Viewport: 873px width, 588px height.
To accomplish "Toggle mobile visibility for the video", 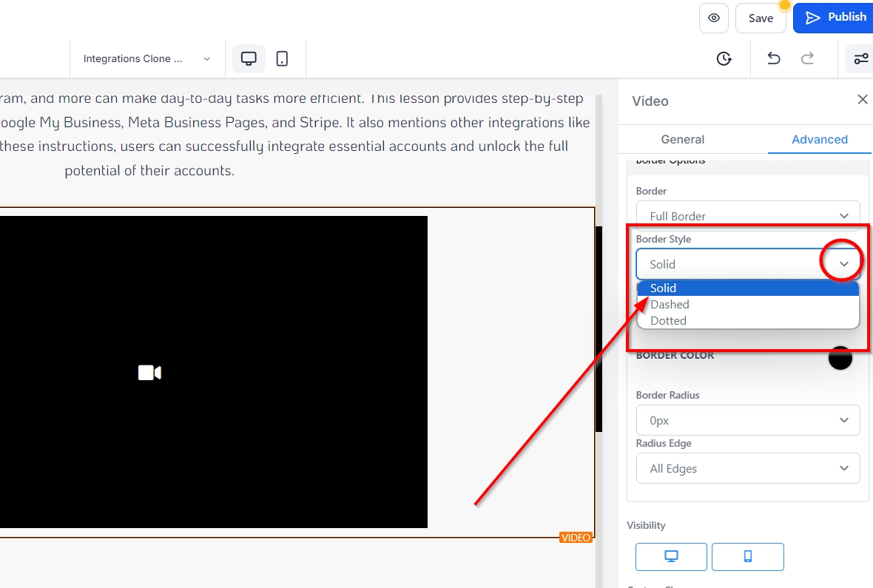I will (x=747, y=556).
